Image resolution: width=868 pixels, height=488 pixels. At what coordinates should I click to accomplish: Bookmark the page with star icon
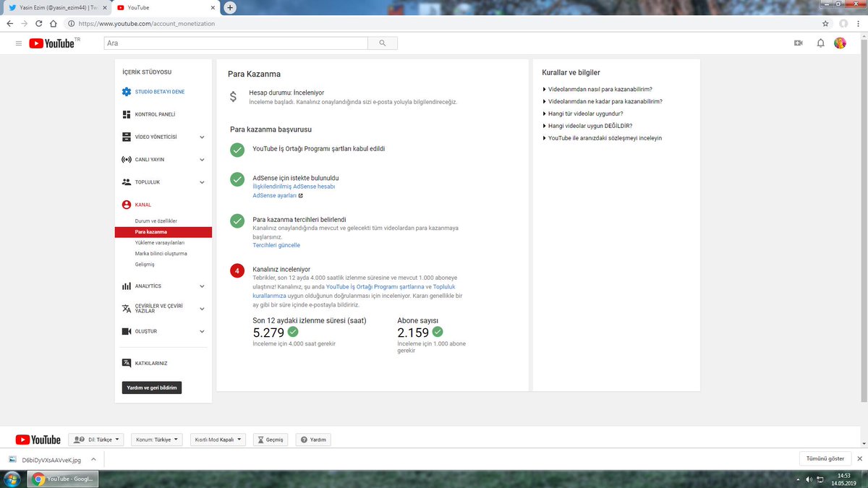point(826,23)
